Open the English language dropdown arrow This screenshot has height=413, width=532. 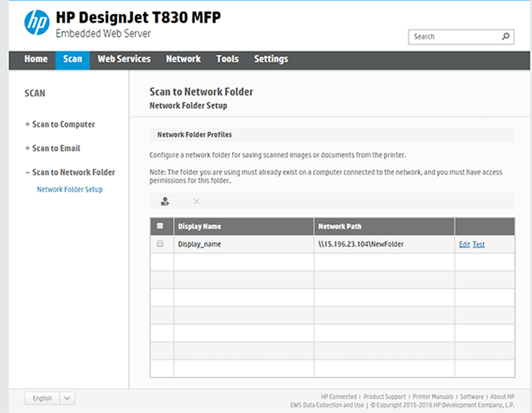(67, 398)
